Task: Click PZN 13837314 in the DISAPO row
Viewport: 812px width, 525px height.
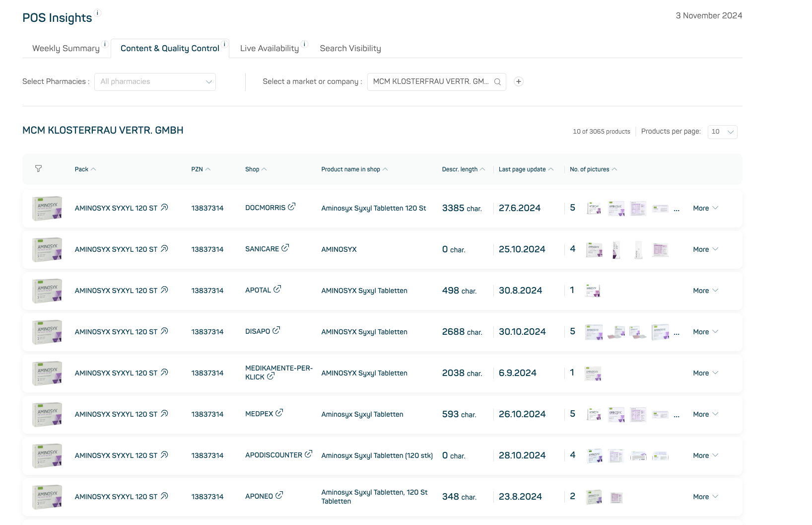Action: tap(207, 332)
